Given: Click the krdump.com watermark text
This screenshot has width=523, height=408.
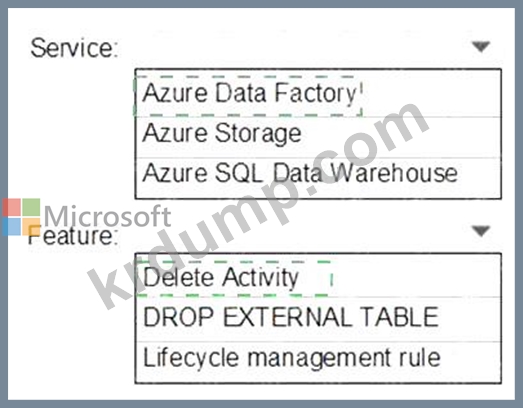Looking at the screenshot, I should (x=258, y=206).
